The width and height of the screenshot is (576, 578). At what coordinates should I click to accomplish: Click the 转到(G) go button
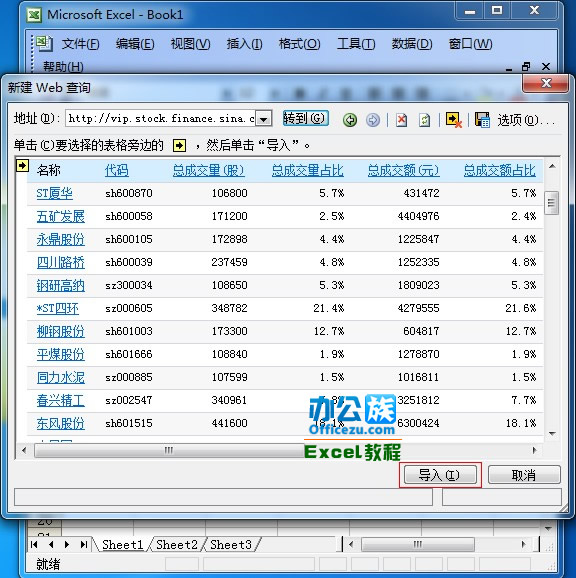(x=305, y=118)
